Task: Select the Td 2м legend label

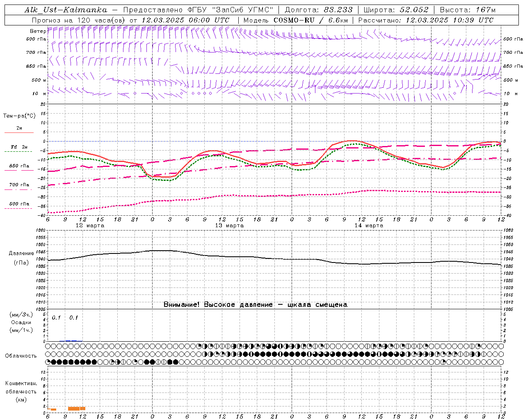Action: [19, 147]
